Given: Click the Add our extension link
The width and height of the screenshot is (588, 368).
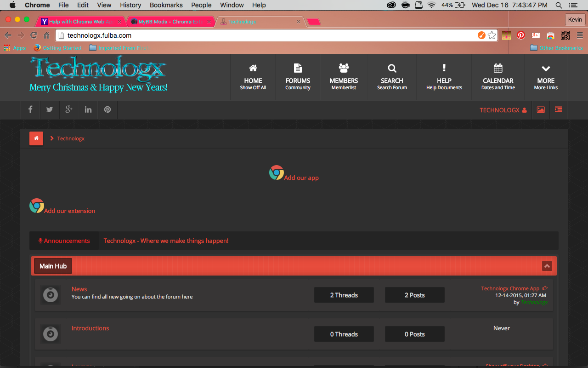Looking at the screenshot, I should [70, 211].
